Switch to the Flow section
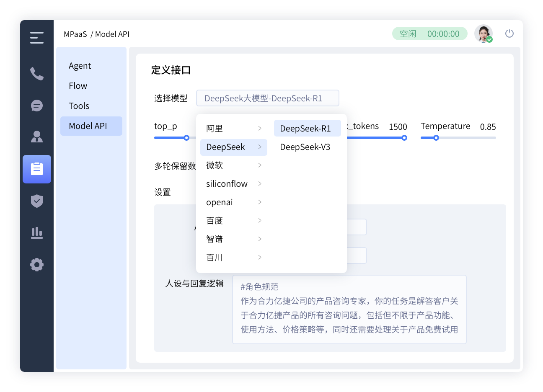Screen dimensions: 543x392 click(78, 86)
